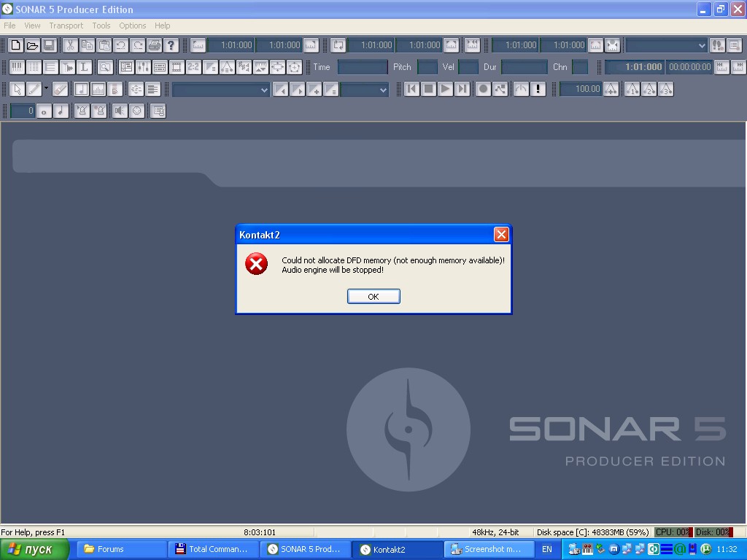Open the View menu
Viewport: 747px width, 560px height.
click(x=32, y=26)
